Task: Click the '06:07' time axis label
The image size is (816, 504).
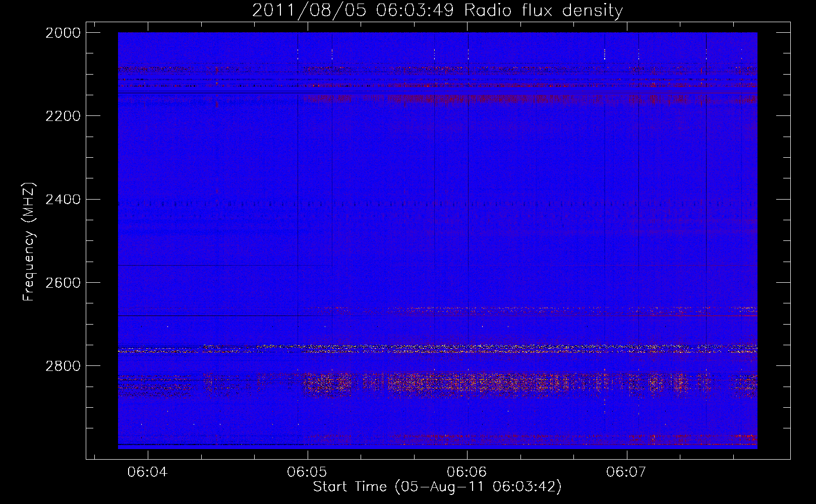Action: click(x=626, y=472)
